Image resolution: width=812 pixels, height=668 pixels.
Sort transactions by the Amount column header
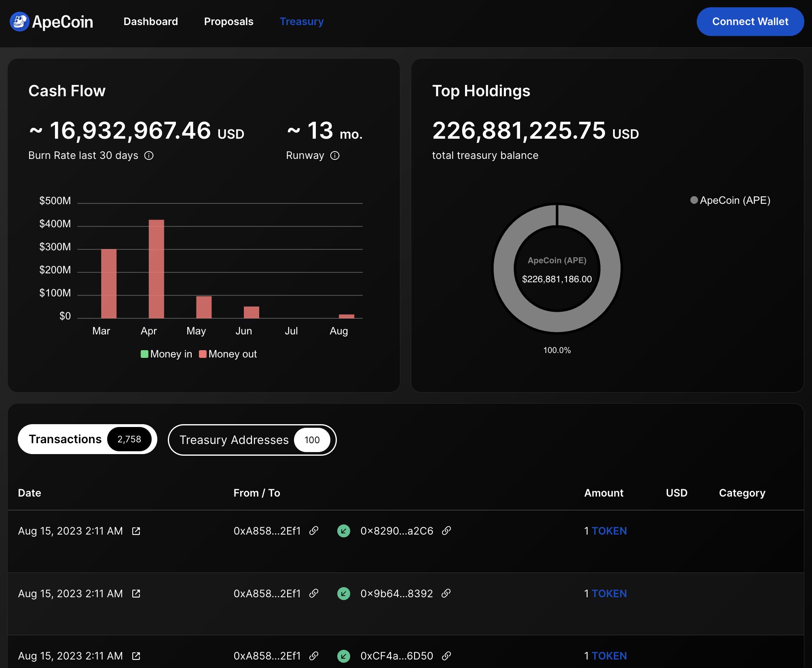coord(603,493)
